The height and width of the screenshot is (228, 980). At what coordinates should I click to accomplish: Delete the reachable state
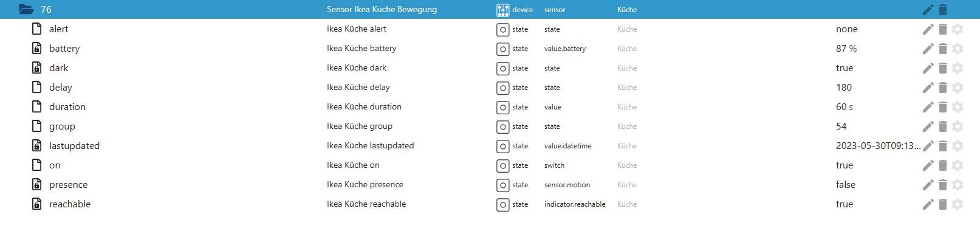(942, 204)
